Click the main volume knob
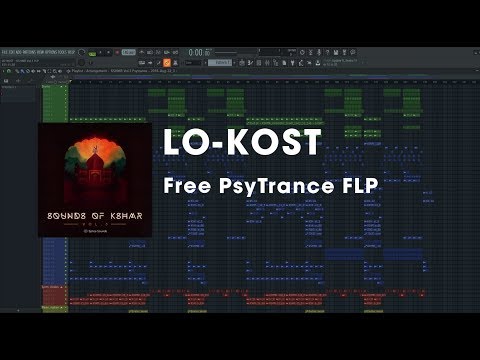 click(81, 52)
